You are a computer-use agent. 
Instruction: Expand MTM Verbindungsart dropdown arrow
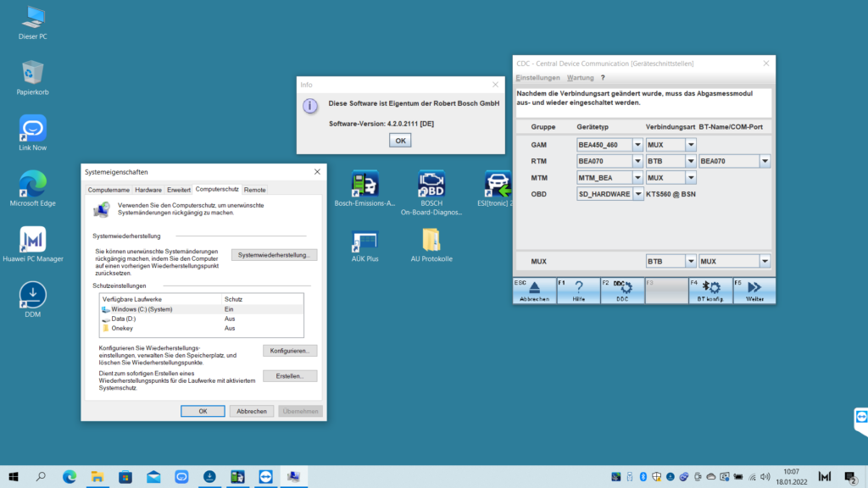click(x=691, y=178)
